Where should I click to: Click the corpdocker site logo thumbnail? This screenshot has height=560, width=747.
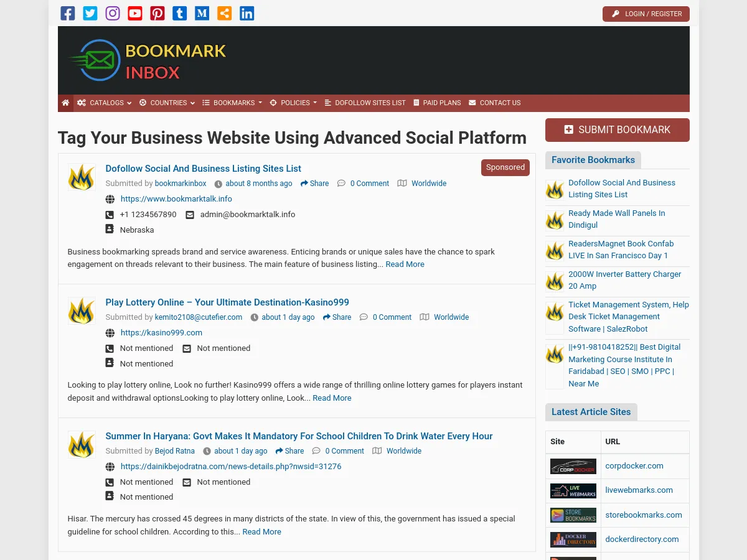coord(573,466)
